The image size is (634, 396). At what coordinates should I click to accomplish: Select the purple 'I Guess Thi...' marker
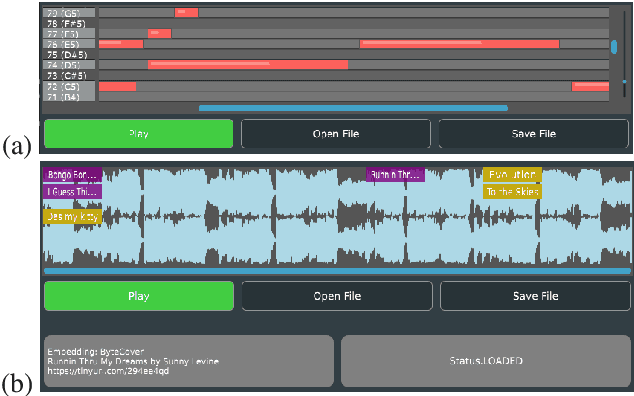pyautogui.click(x=72, y=192)
